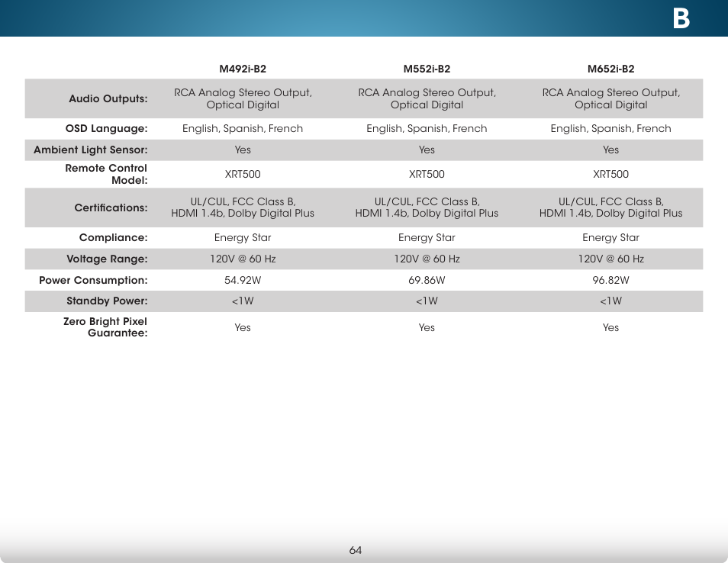Click M552i-B2 audio outputs cell
Viewport: 728px width, 563px height.
click(427, 99)
